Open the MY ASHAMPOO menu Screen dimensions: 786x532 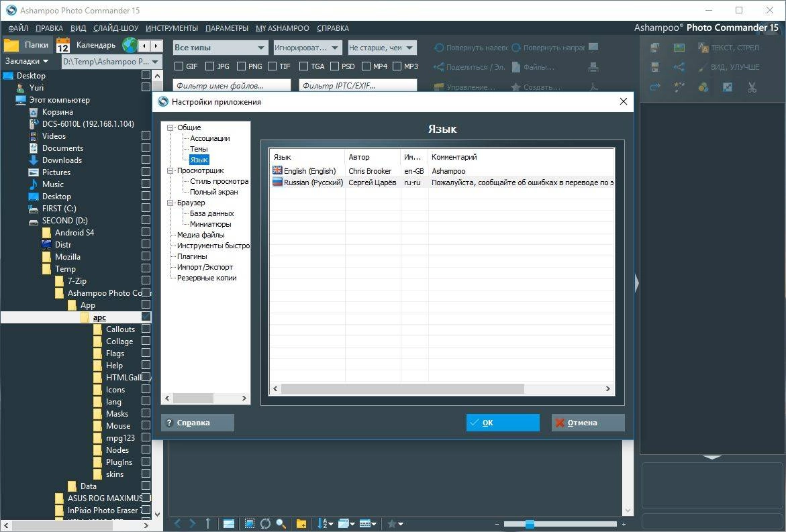pyautogui.click(x=282, y=28)
